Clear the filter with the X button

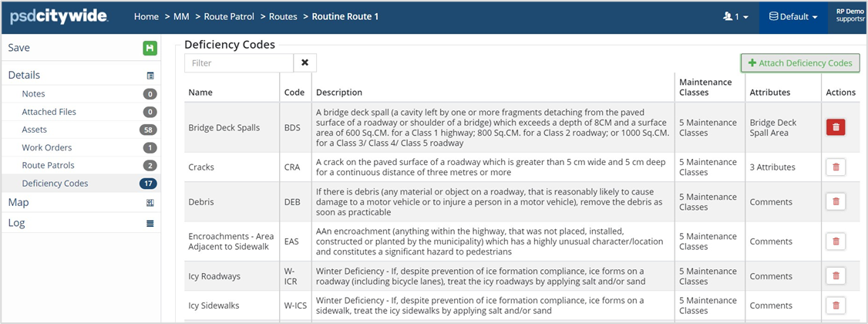305,62
